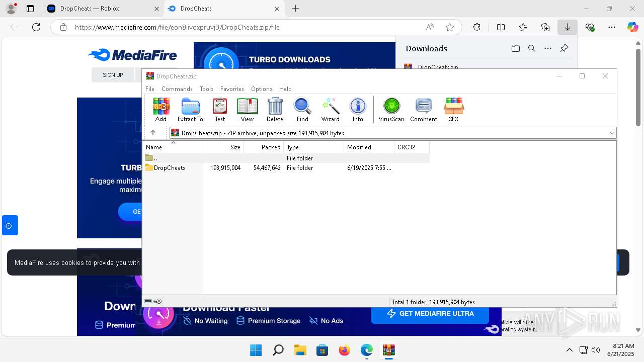Viewport: 644px width, 362px height.
Task: Sort by the Type column header
Action: click(314, 147)
